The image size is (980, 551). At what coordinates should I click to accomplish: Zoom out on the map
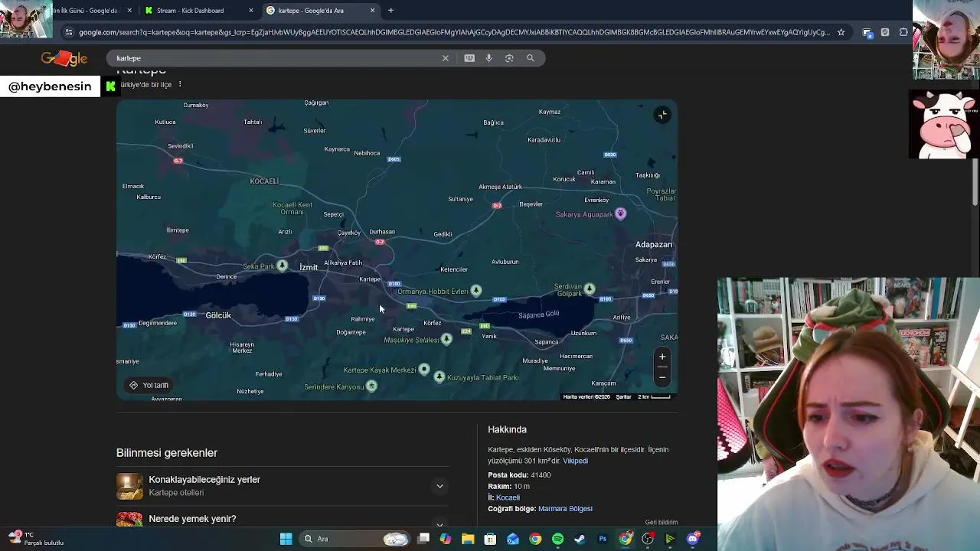662,376
